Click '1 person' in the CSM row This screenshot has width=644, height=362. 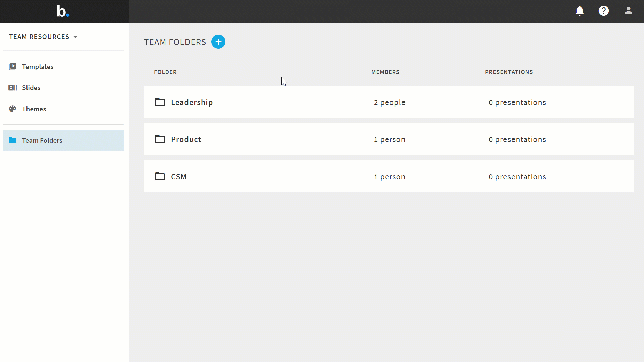tap(390, 177)
